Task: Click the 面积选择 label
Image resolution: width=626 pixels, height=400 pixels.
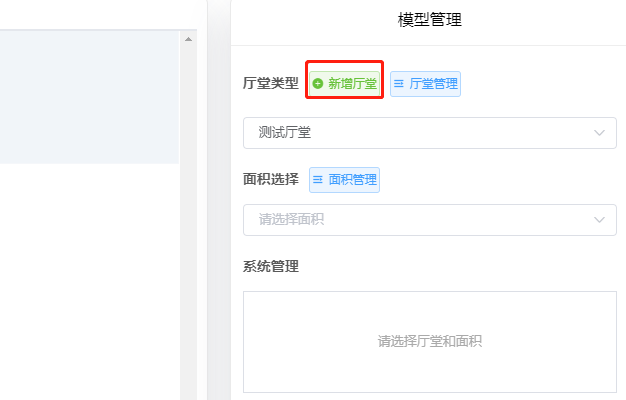Action: pos(270,180)
